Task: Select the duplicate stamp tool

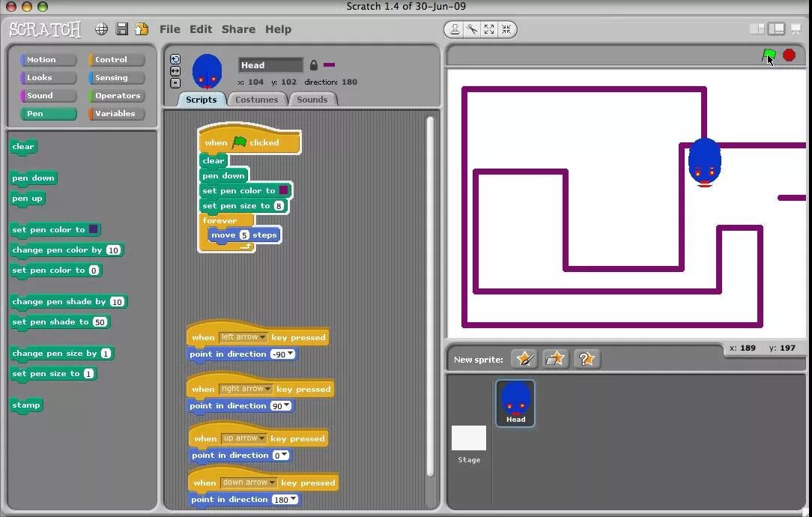Action: (x=455, y=29)
